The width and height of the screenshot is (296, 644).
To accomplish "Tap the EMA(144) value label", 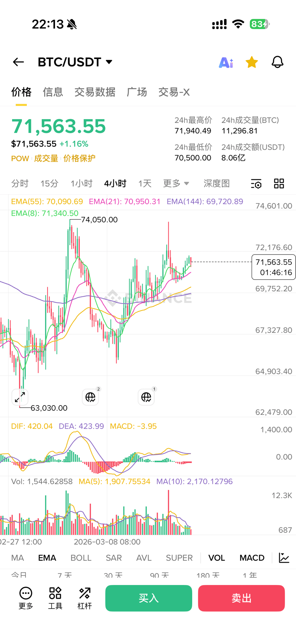I will (205, 202).
